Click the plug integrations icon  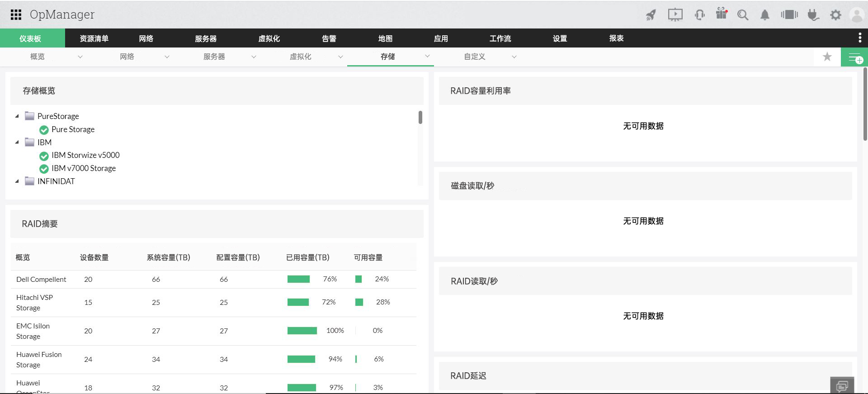813,15
